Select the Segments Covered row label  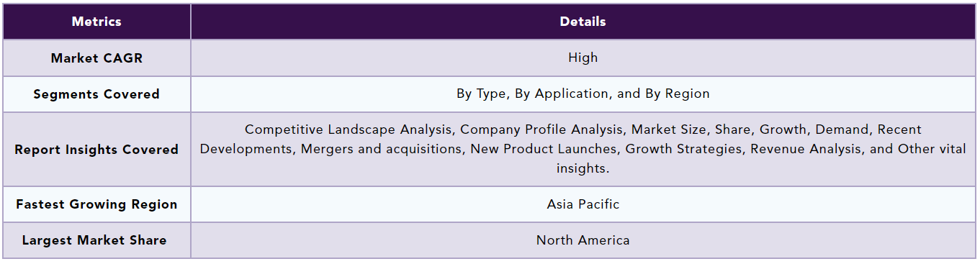96,94
